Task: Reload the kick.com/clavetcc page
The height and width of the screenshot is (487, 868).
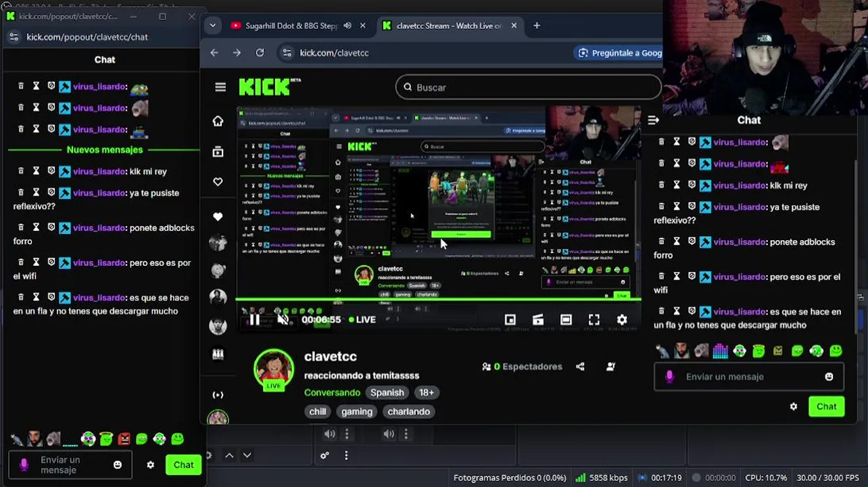Action: [260, 53]
